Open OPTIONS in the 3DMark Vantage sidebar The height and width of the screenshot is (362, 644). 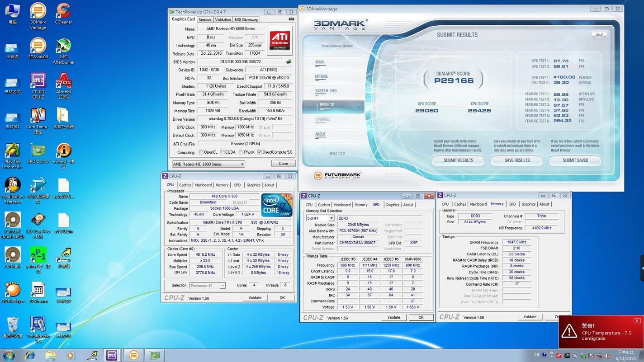tap(322, 77)
